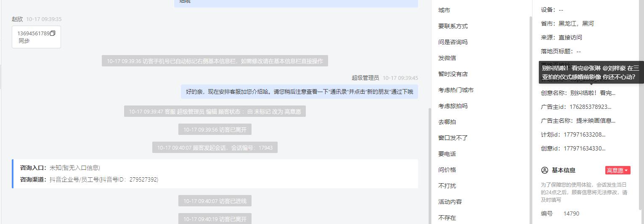Copy the phone number 13694561789 icon
The width and height of the screenshot is (644, 224).
click(53, 33)
